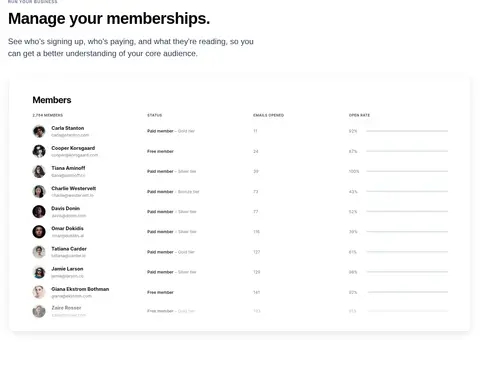The width and height of the screenshot is (480, 373).
Task: Click the "2,704 MEMBERS" count label
Action: tap(48, 115)
